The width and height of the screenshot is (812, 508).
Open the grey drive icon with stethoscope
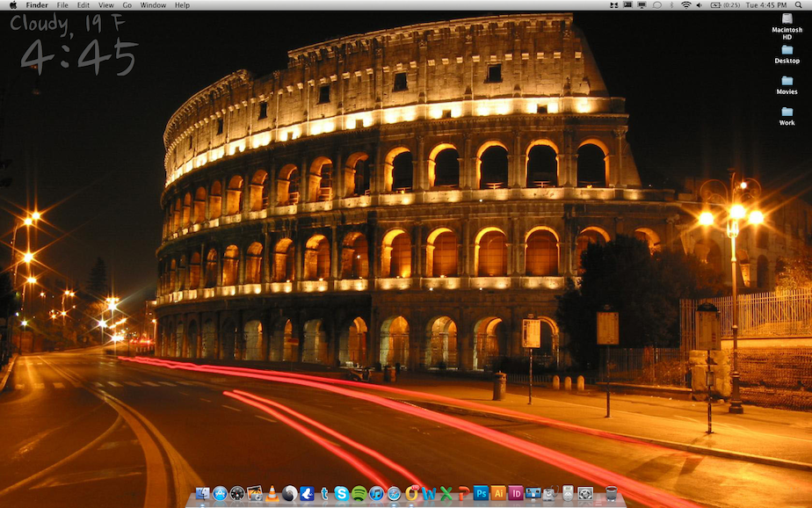coord(550,494)
